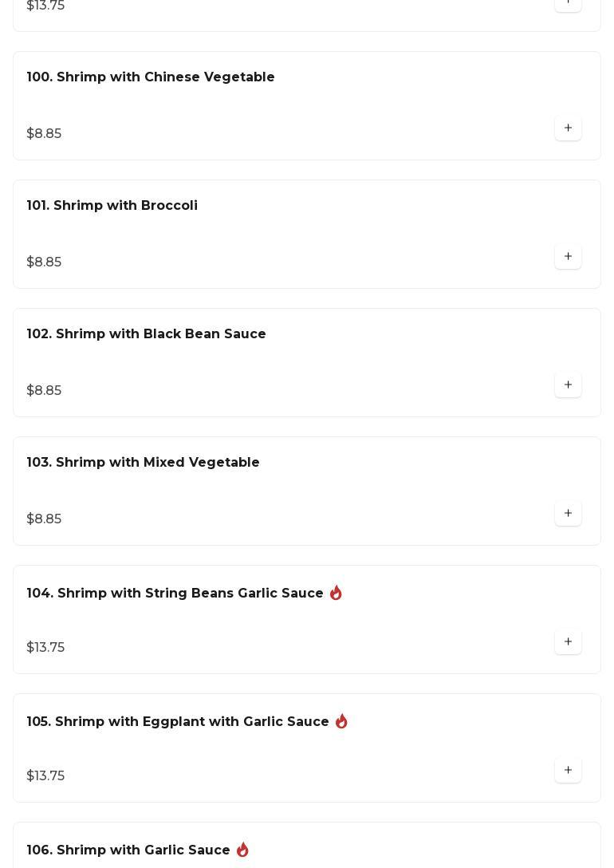Select 105. Shrimp with Eggplant title

(x=178, y=722)
